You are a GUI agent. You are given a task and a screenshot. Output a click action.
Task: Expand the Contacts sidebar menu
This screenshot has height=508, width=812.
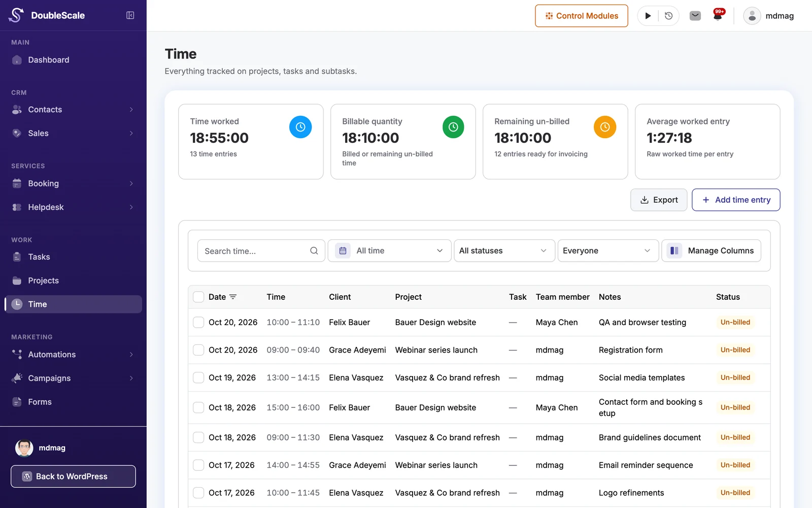(x=73, y=110)
